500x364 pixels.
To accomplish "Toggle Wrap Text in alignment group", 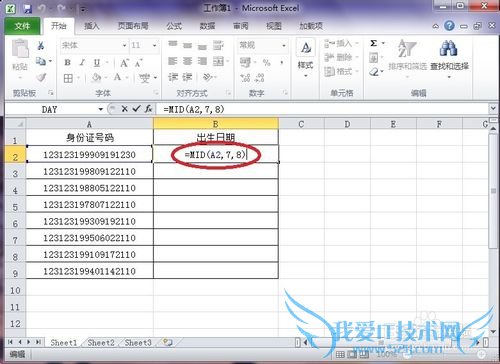I will coord(218,45).
